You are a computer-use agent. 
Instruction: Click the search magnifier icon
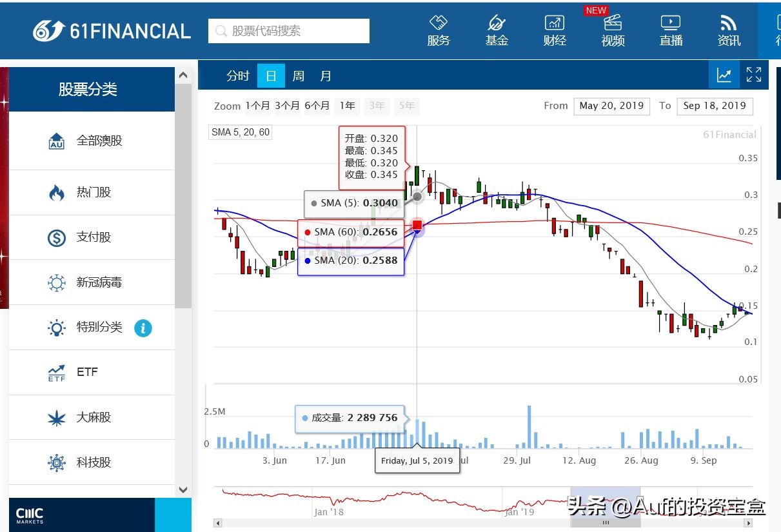221,31
